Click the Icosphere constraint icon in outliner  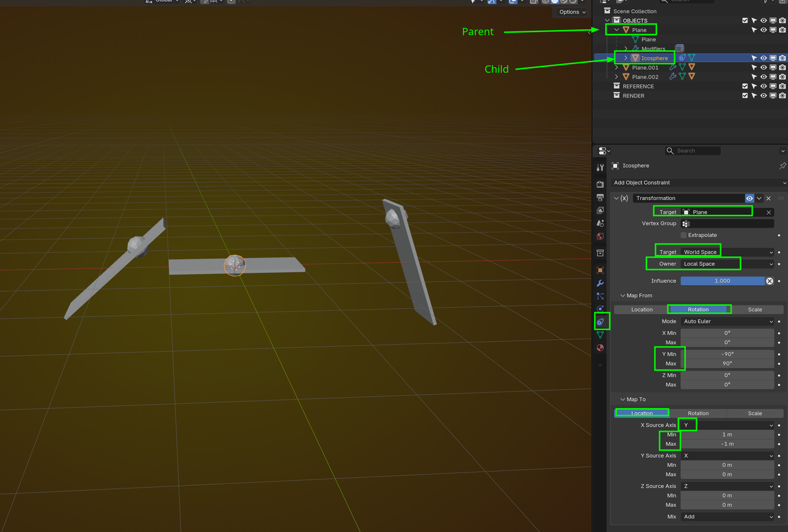(682, 58)
